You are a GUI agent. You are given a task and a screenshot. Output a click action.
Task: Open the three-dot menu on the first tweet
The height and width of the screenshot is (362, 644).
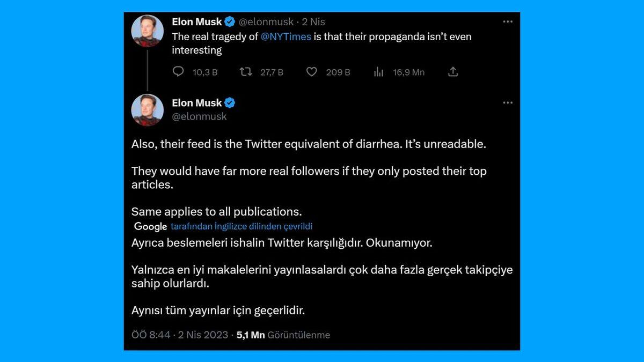508,21
